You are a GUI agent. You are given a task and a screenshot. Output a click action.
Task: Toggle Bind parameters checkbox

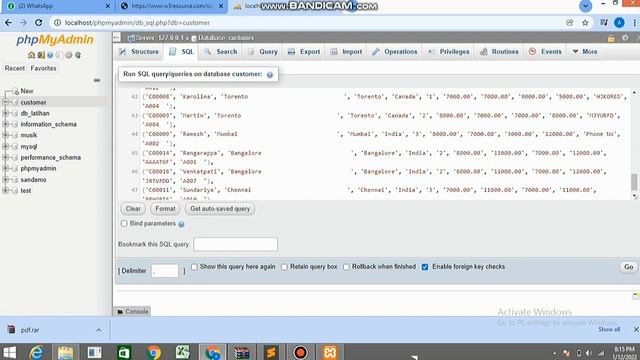[x=124, y=224]
